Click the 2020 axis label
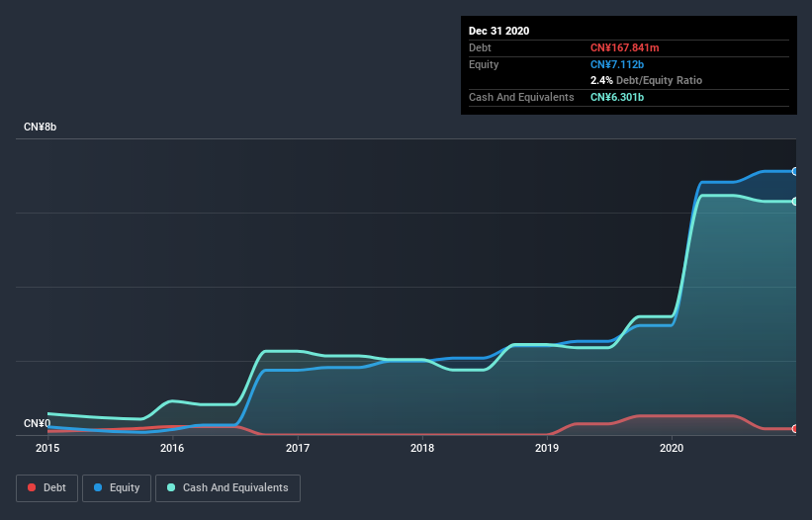 click(x=672, y=448)
